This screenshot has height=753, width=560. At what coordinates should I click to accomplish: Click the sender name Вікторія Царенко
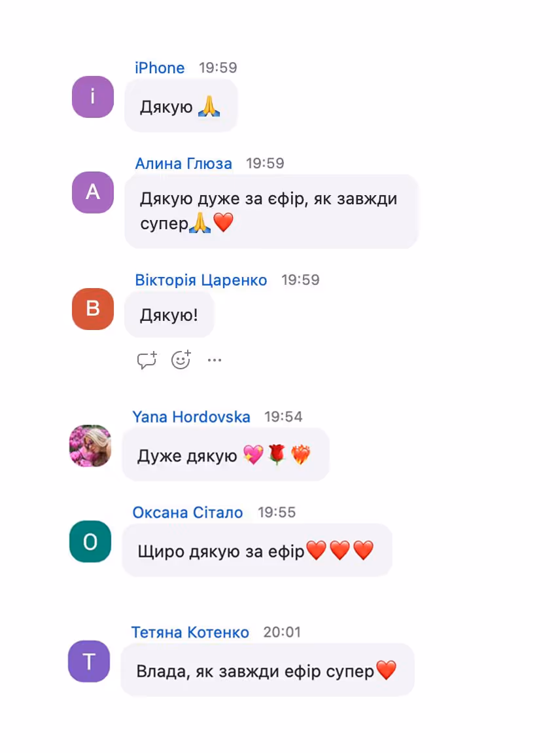(x=201, y=280)
